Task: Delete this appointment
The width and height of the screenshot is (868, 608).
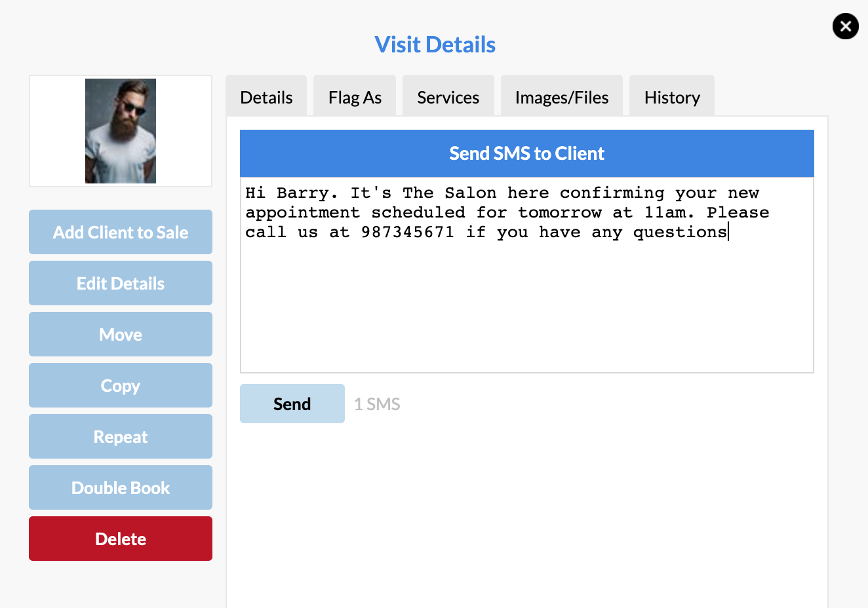Action: pos(120,539)
